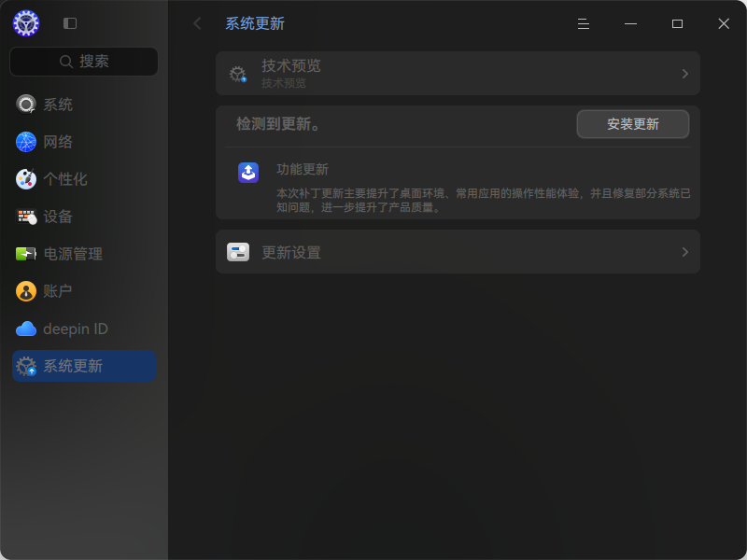Click the update description starting 本次补丁更新
747x560 pixels.
(x=484, y=200)
